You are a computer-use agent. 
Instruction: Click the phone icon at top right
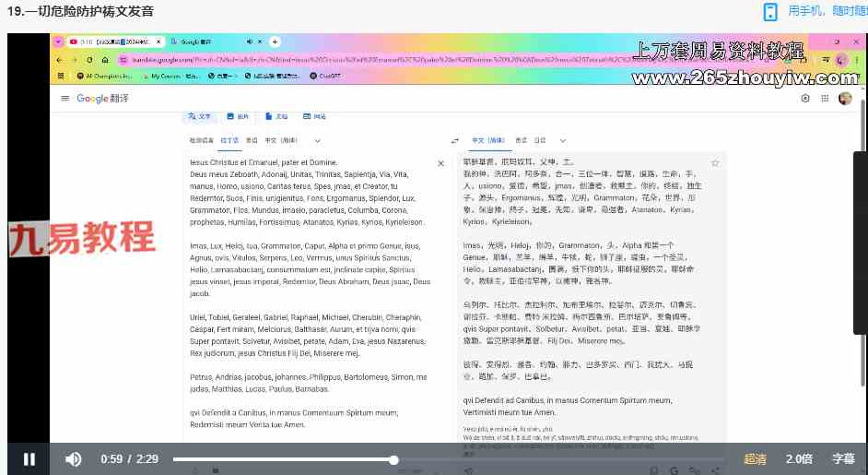pos(770,12)
